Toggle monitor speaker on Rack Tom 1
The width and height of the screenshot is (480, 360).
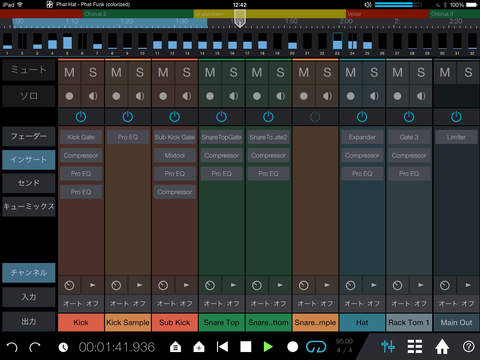pos(421,96)
